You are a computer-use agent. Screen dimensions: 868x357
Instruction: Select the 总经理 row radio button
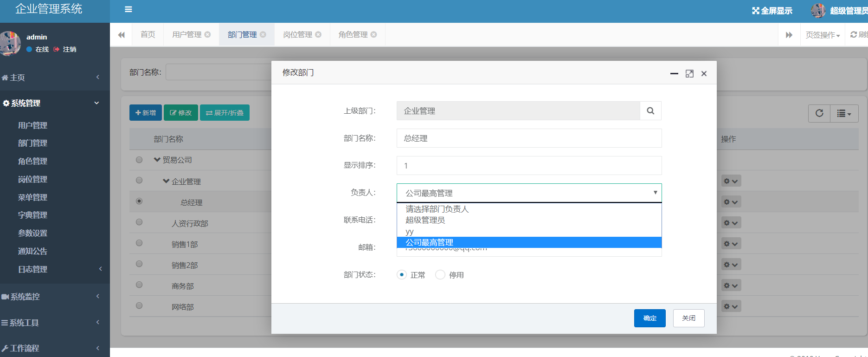pos(139,201)
